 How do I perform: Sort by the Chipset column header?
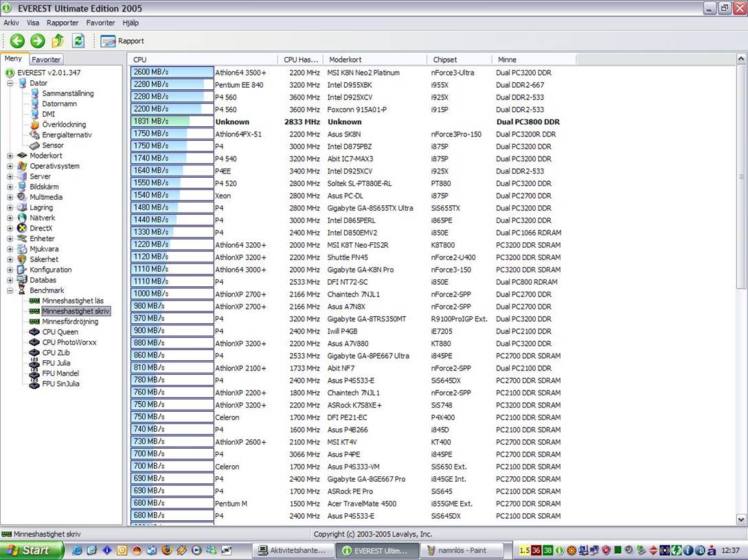[460, 60]
